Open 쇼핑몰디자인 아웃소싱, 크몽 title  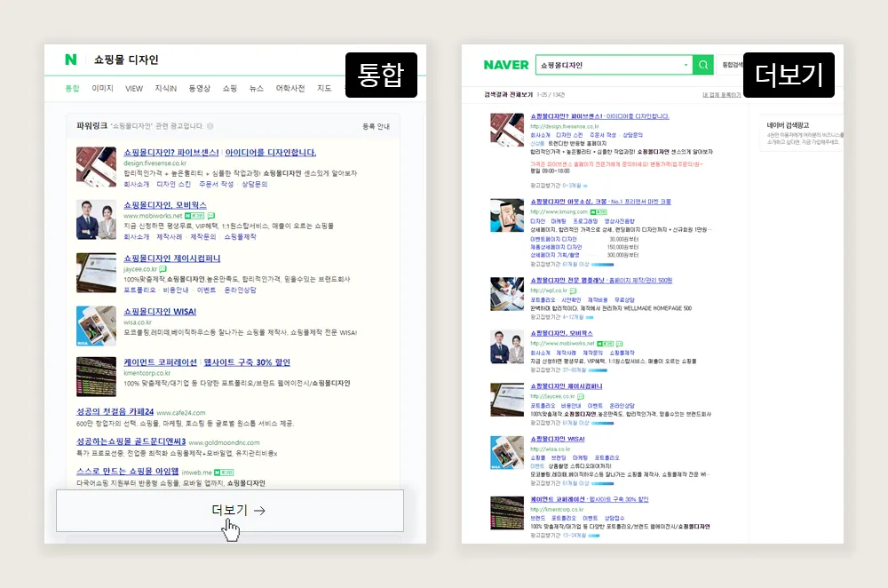click(x=600, y=202)
